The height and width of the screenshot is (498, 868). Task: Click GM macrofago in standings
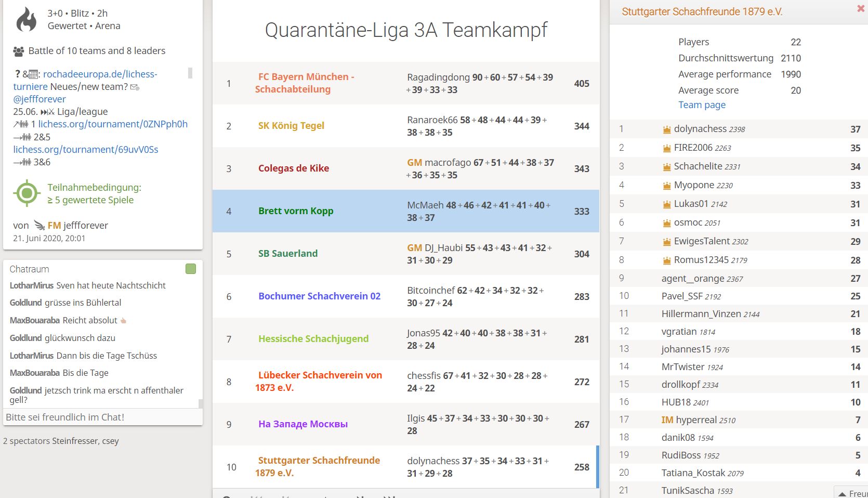point(439,162)
